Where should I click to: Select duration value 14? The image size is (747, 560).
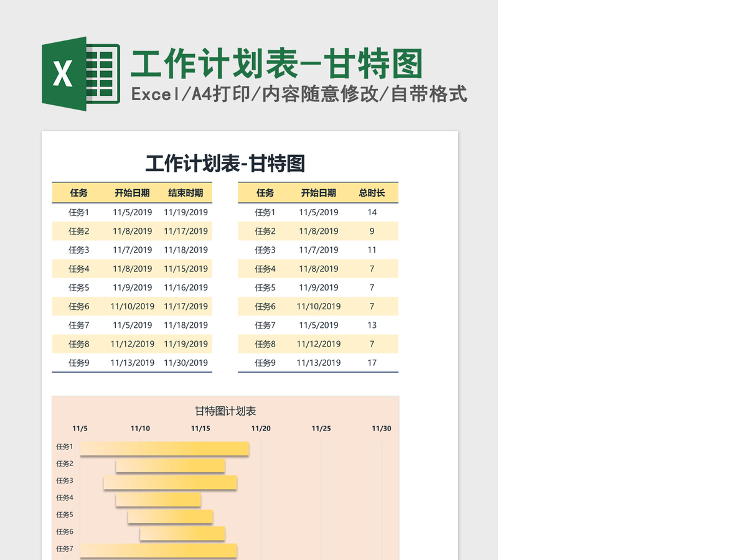pyautogui.click(x=372, y=212)
